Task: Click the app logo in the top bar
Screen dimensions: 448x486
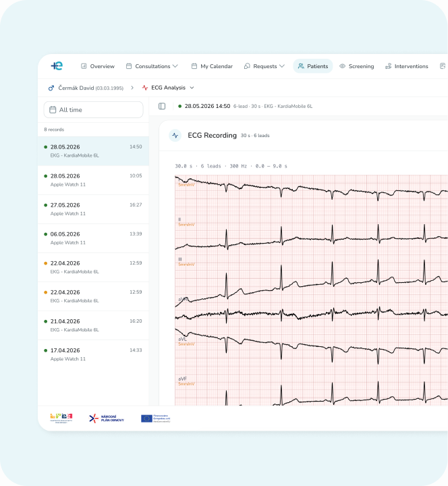Action: pos(57,65)
